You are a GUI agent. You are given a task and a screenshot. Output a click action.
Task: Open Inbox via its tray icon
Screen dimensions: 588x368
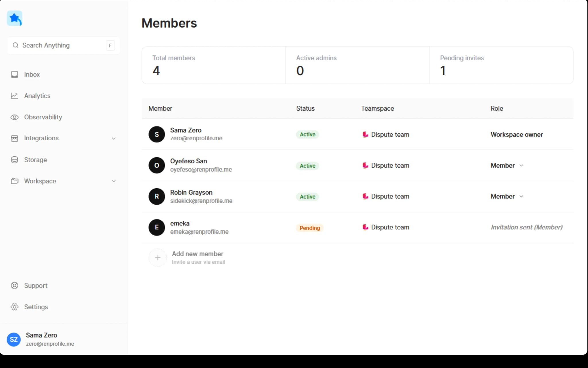pos(14,74)
